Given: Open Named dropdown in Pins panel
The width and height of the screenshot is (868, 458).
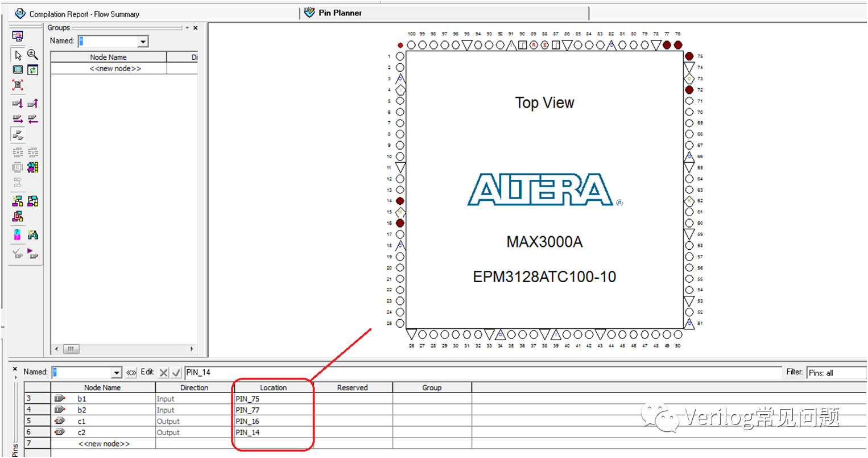Looking at the screenshot, I should coord(117,373).
